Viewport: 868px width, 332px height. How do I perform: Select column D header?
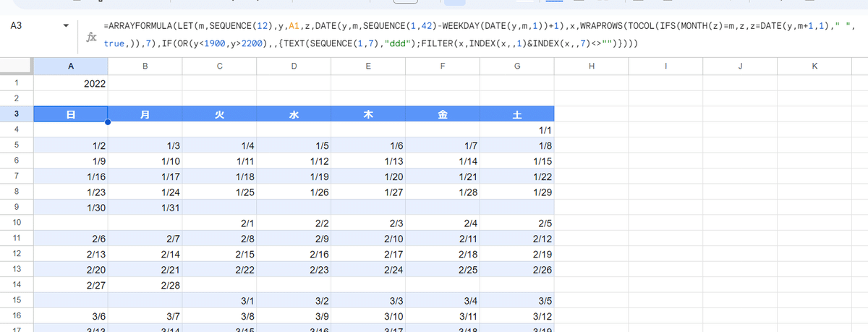(x=294, y=66)
